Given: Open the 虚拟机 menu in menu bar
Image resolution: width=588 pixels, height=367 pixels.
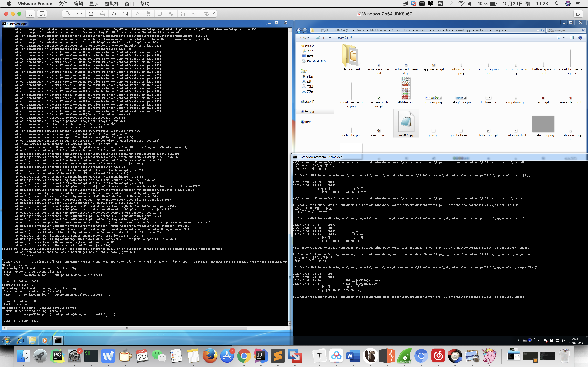Looking at the screenshot, I should 111,4.
